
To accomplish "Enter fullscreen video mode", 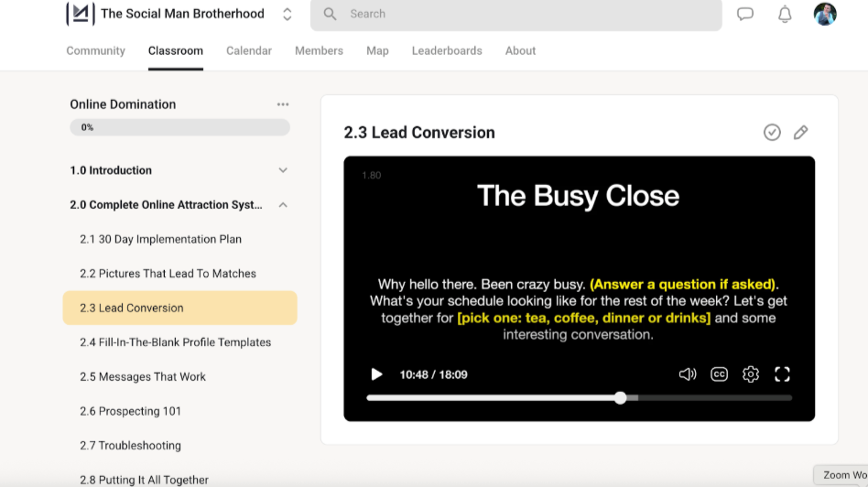I will 782,374.
